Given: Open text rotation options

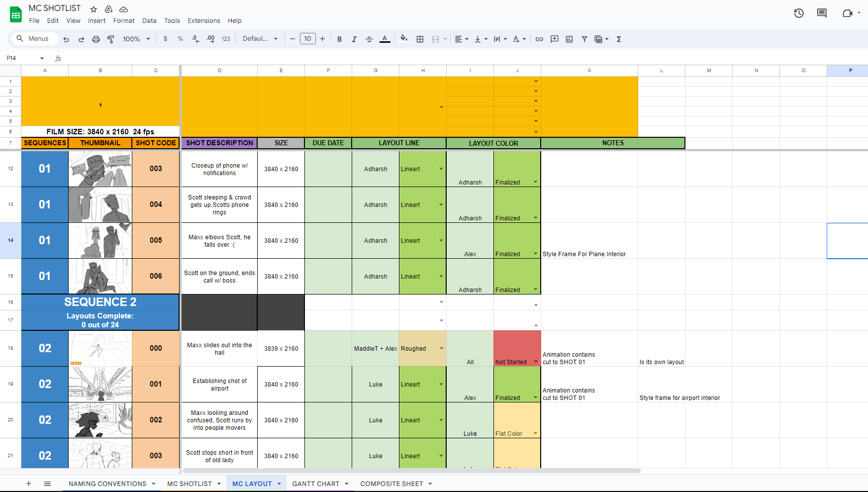Looking at the screenshot, I should pyautogui.click(x=519, y=39).
